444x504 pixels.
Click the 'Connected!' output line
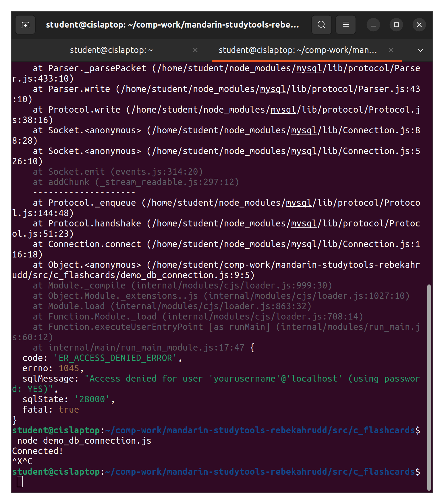click(38, 451)
